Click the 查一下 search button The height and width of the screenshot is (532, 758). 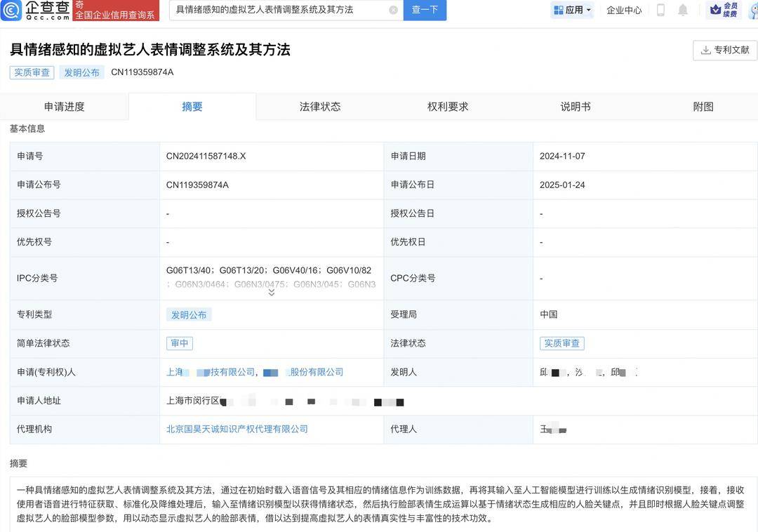pyautogui.click(x=425, y=10)
